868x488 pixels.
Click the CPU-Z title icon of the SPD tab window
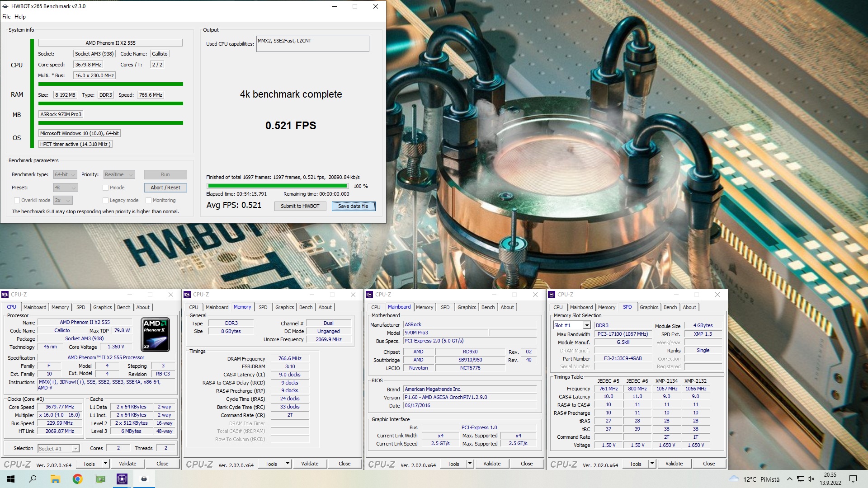(552, 295)
